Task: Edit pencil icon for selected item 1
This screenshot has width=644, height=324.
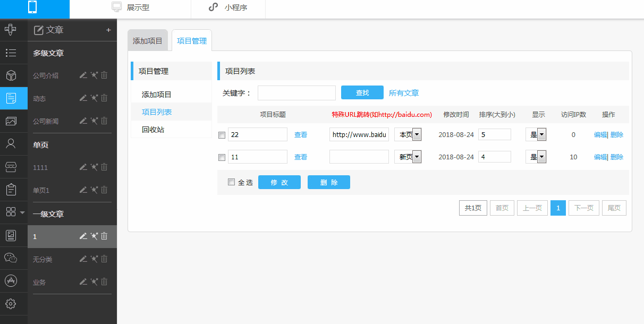Action: (83, 236)
